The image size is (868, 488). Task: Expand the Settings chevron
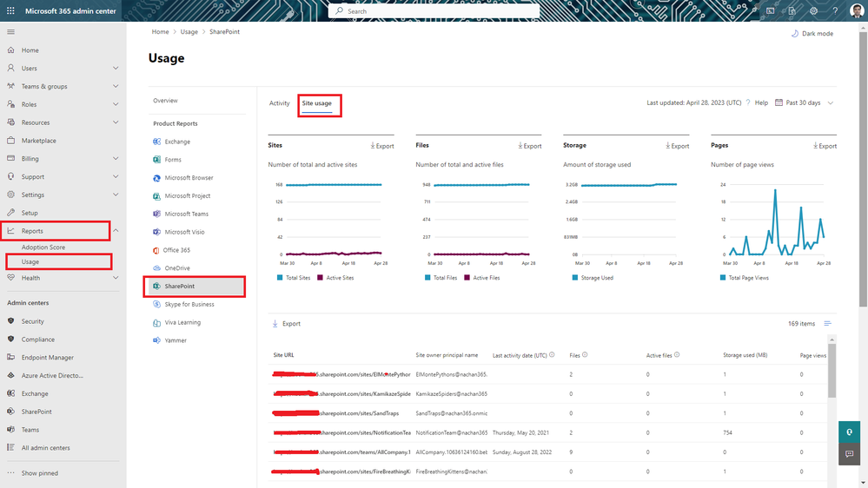(116, 195)
